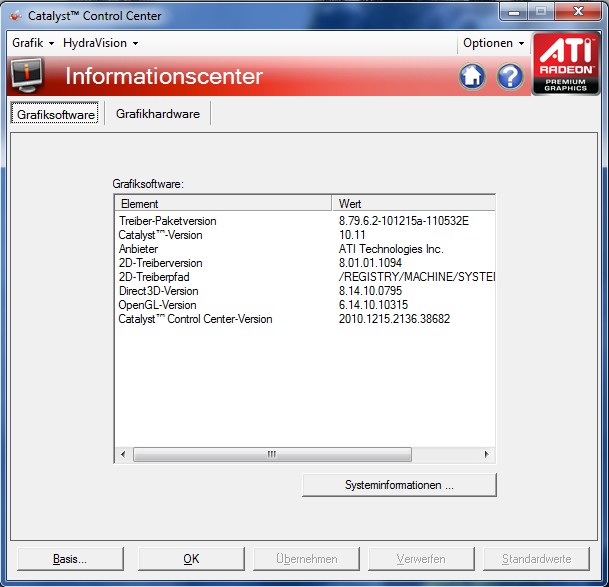Screen dimensions: 609x587
Task: Click the value 8.01.01.1094
Action: pyautogui.click(x=370, y=263)
